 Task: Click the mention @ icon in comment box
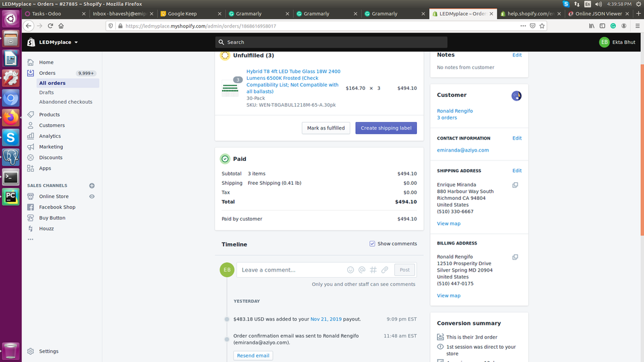(362, 270)
